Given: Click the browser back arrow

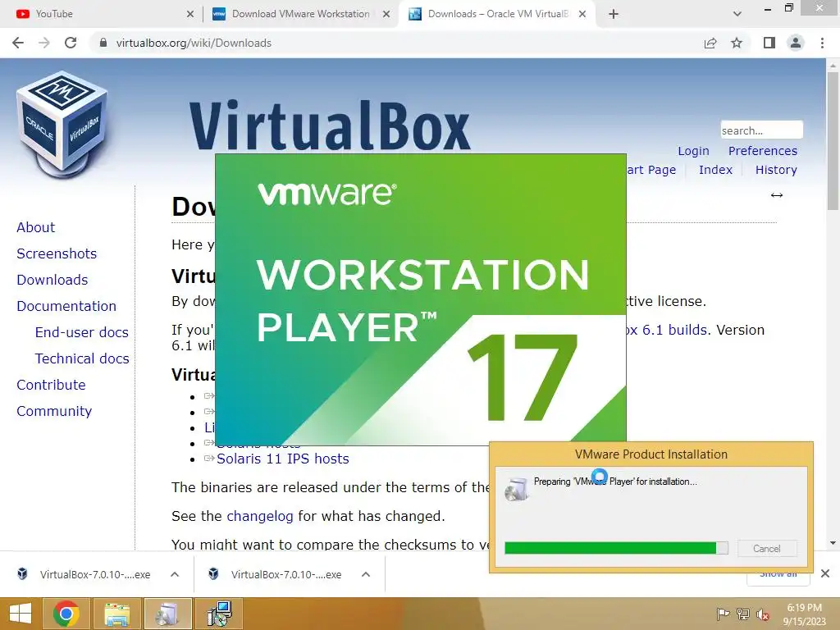Looking at the screenshot, I should (x=18, y=43).
